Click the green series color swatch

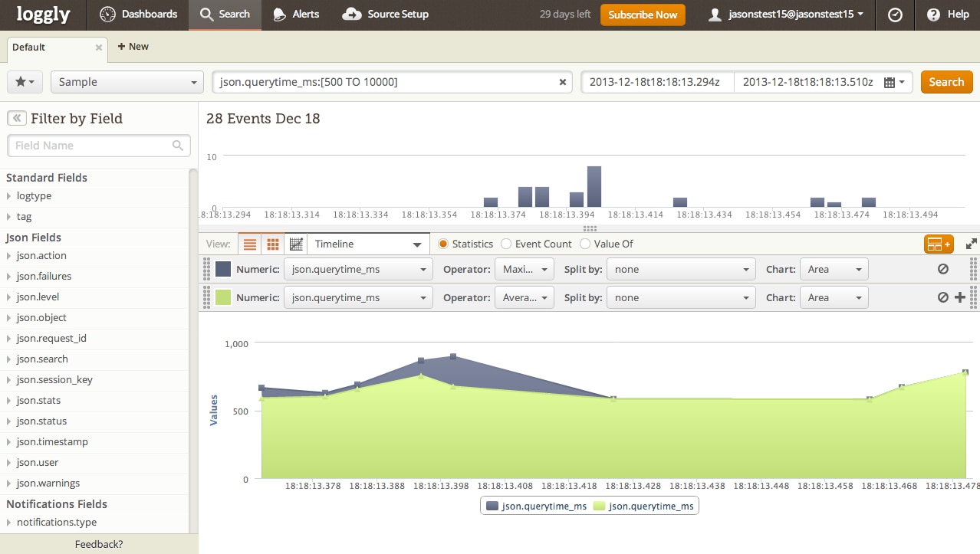point(223,297)
